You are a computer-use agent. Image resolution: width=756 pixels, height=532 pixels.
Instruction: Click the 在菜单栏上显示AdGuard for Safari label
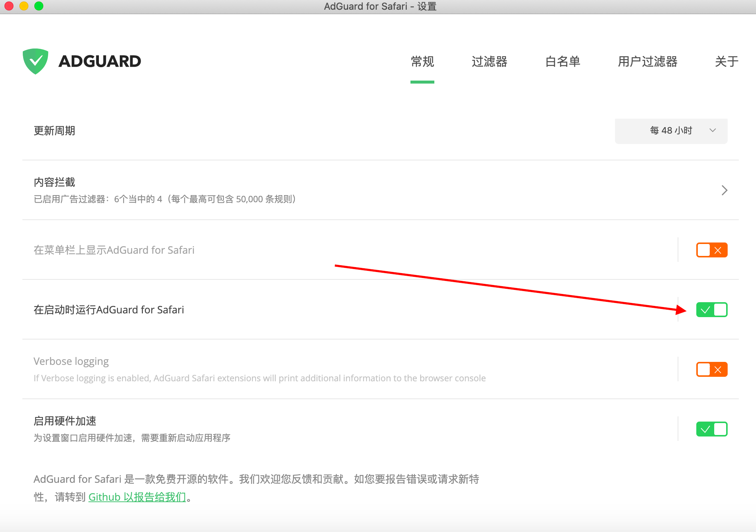point(114,250)
